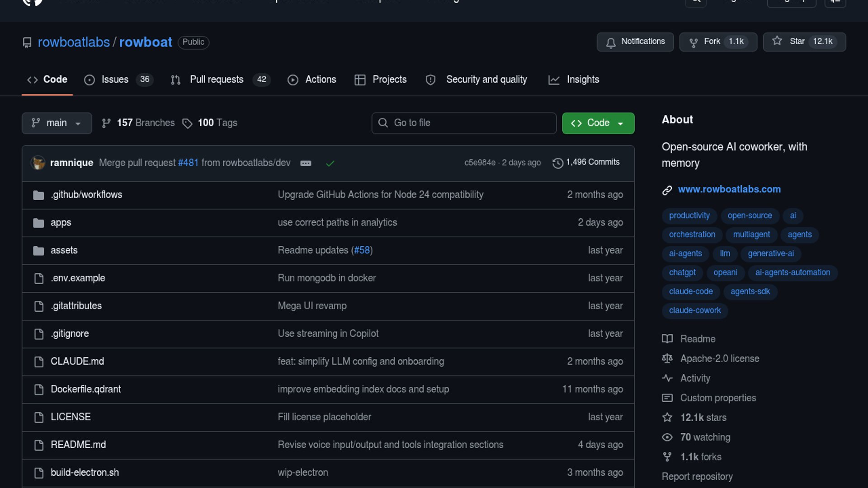This screenshot has height=488, width=868.
Task: Click the Go to file search field
Action: (x=464, y=123)
